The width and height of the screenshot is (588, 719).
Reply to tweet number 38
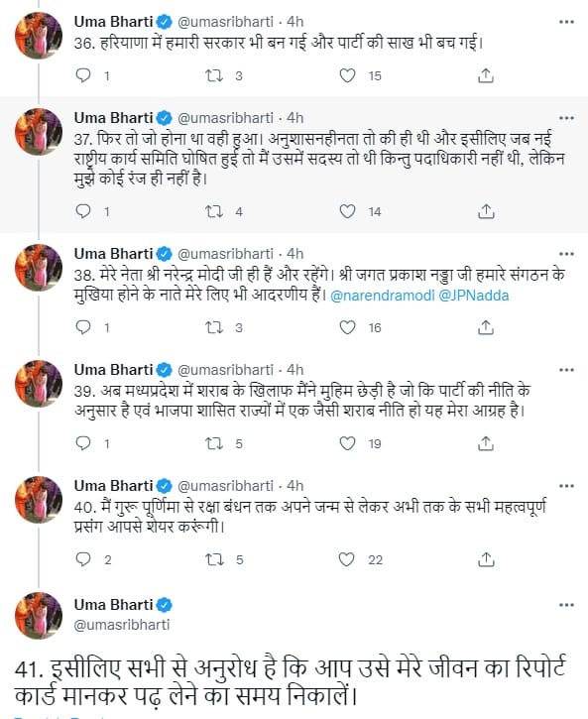click(x=83, y=327)
